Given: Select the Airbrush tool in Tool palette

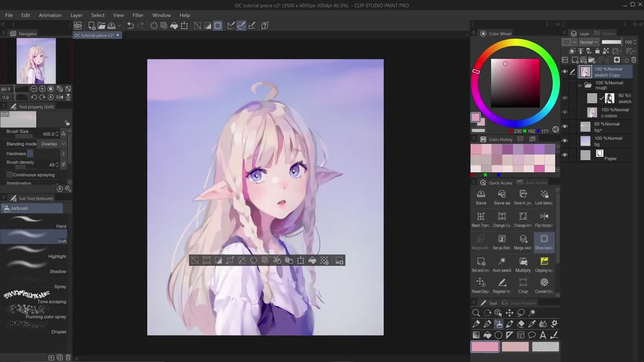Looking at the screenshot, I should 499,324.
